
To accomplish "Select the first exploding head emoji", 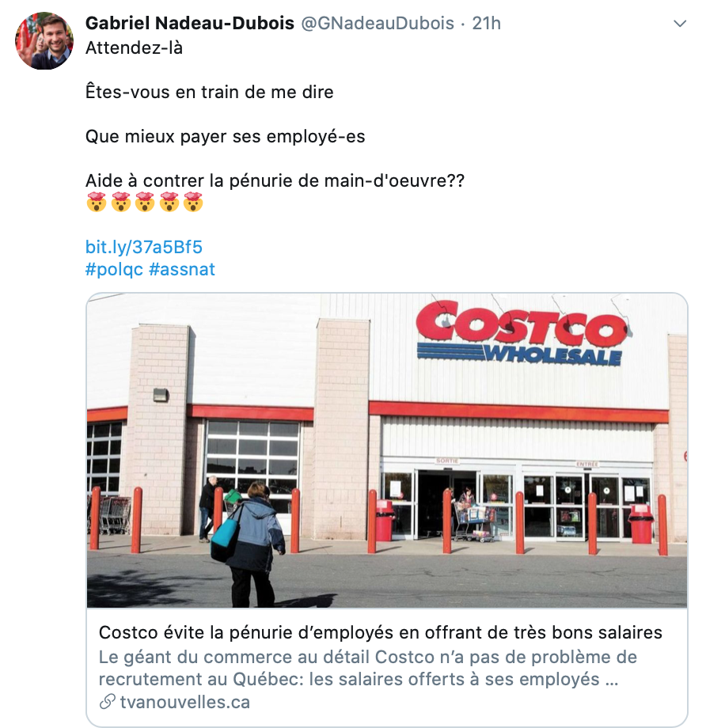I will [97, 203].
